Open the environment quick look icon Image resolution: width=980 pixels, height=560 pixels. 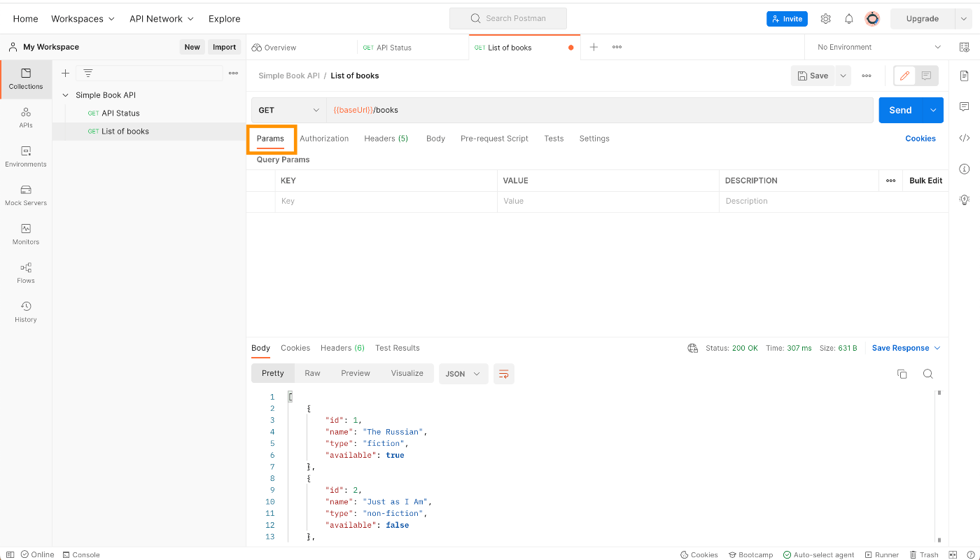pyautogui.click(x=965, y=48)
